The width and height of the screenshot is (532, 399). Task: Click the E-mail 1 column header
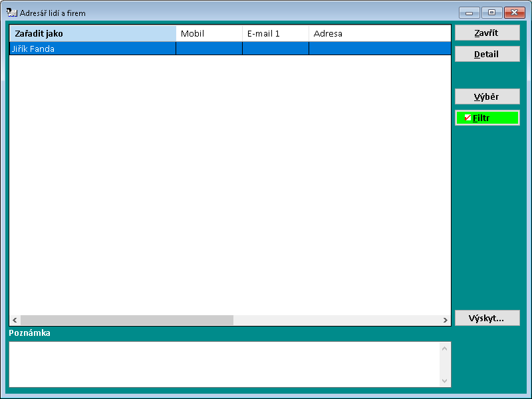click(x=275, y=33)
